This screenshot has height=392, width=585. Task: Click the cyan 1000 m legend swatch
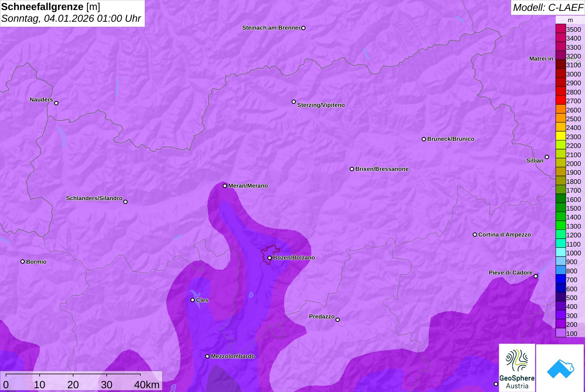[x=561, y=252]
